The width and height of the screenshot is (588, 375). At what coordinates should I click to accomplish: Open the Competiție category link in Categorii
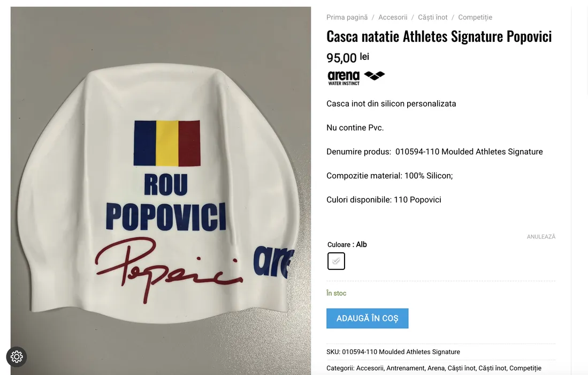click(x=525, y=368)
